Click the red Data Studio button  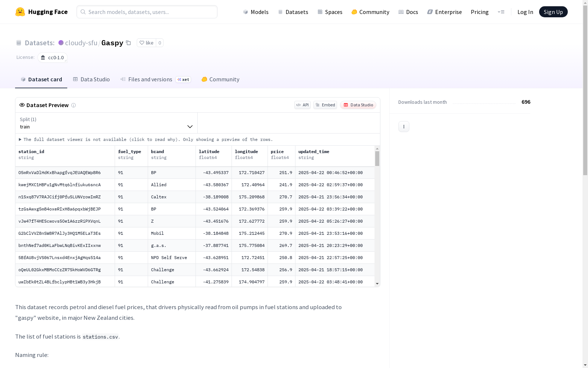(358, 105)
